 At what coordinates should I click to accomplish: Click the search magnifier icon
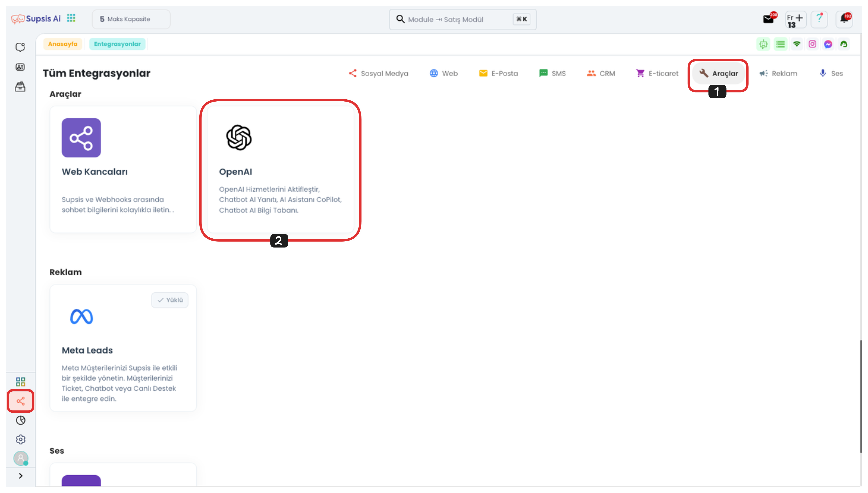[401, 19]
